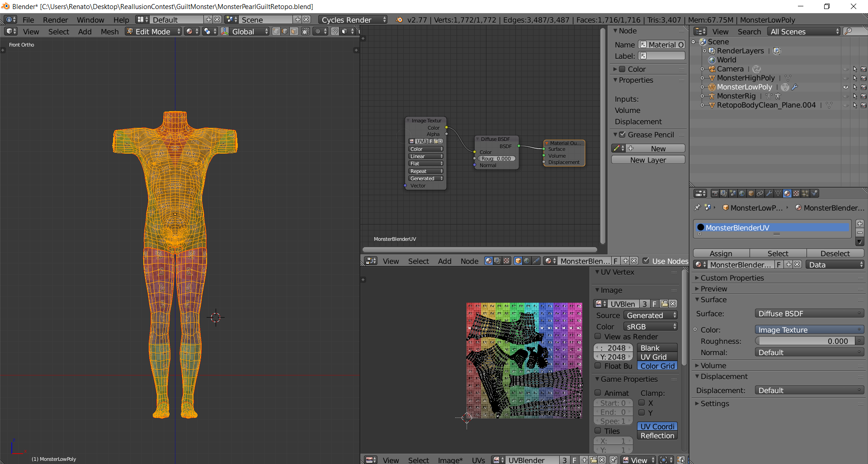Enable the Tiles checkbox

coord(598,431)
